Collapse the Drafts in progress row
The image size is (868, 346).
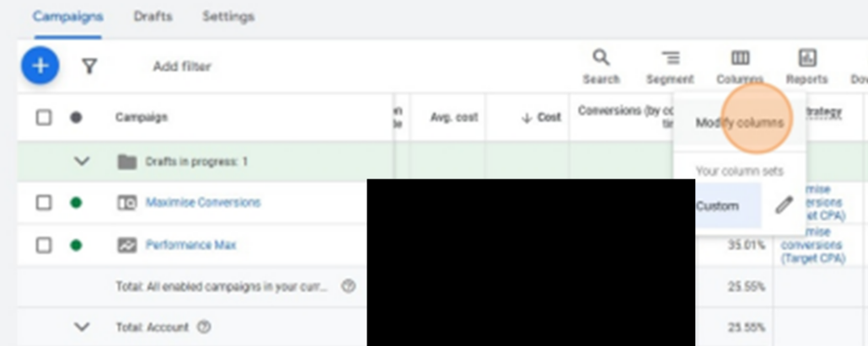[x=82, y=161]
